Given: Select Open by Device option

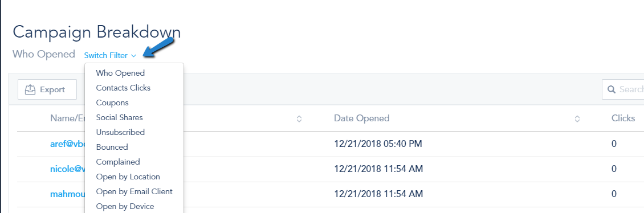Looking at the screenshot, I should [125, 206].
